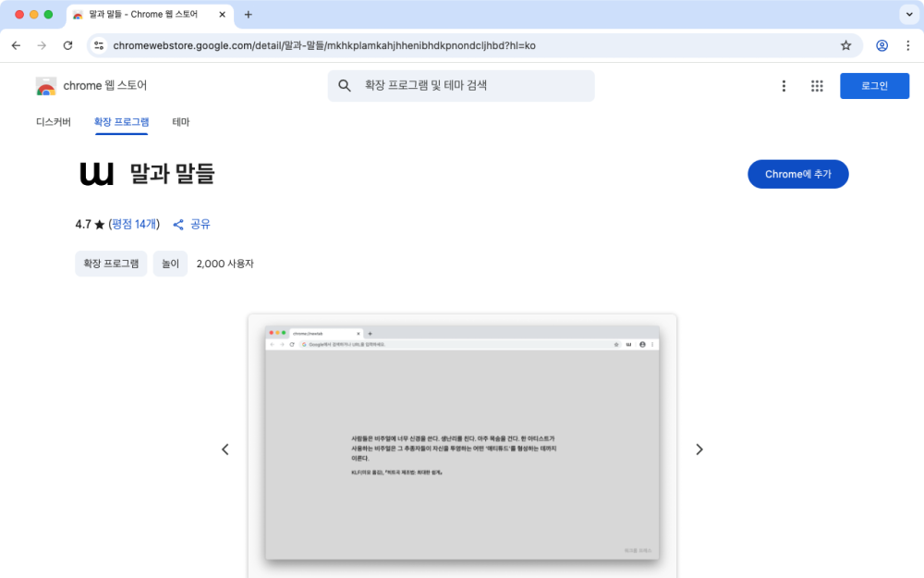Click the address bar URL
This screenshot has height=578, width=924.
pyautogui.click(x=324, y=45)
